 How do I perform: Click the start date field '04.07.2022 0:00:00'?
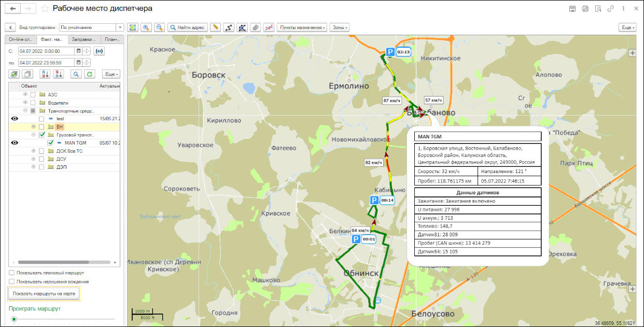47,51
